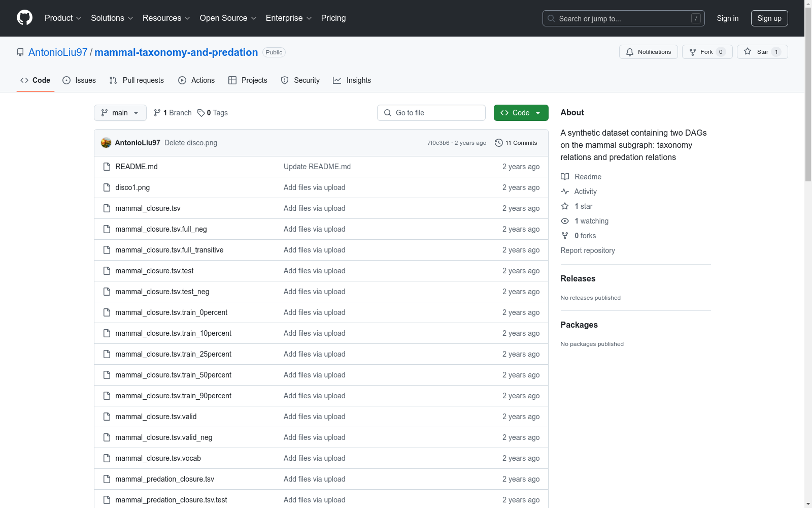Click the pulse icon next to Activity
The width and height of the screenshot is (812, 508).
coord(565,192)
